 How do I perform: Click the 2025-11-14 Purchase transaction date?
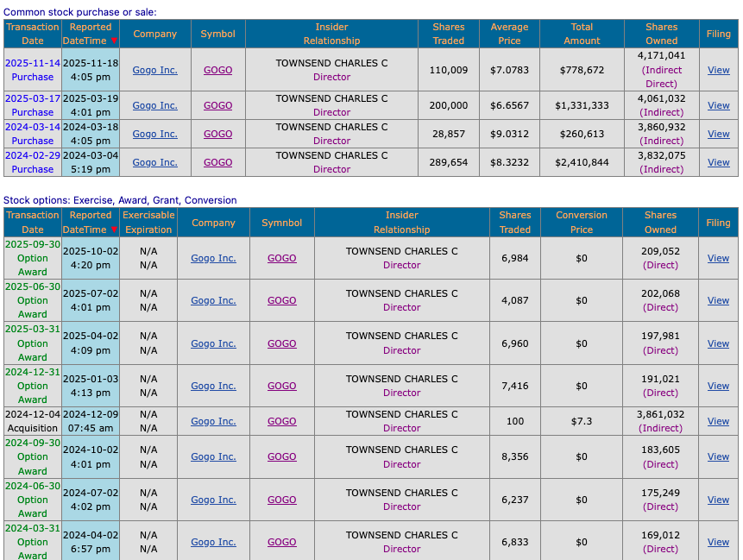pos(33,70)
